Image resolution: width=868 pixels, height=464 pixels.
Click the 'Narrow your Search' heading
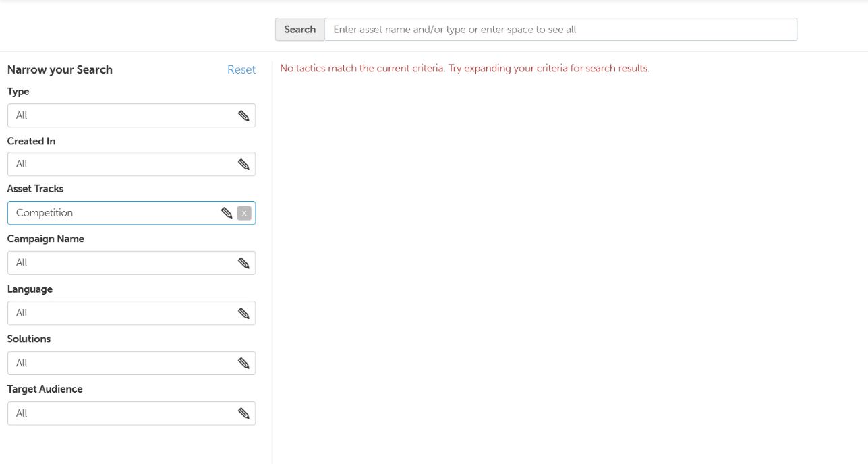coord(60,69)
